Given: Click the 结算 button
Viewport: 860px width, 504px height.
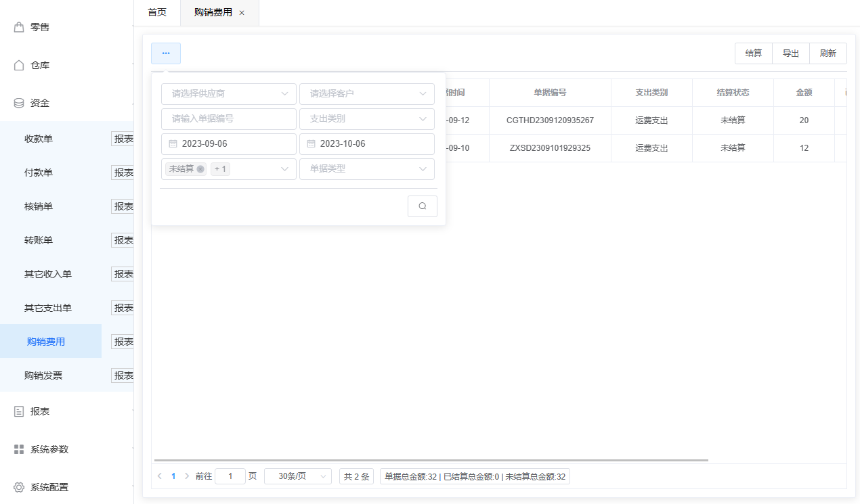Looking at the screenshot, I should coord(753,53).
